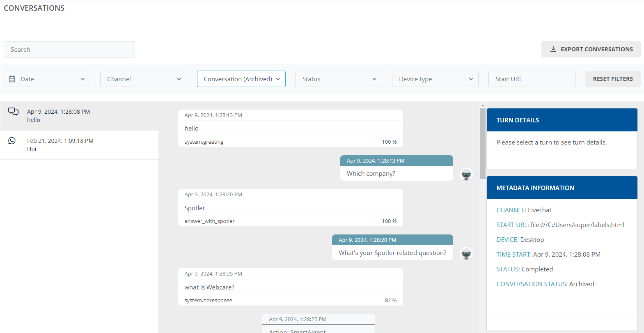This screenshot has width=644, height=333.
Task: Click the answer_with_spotler intent label
Action: point(209,221)
